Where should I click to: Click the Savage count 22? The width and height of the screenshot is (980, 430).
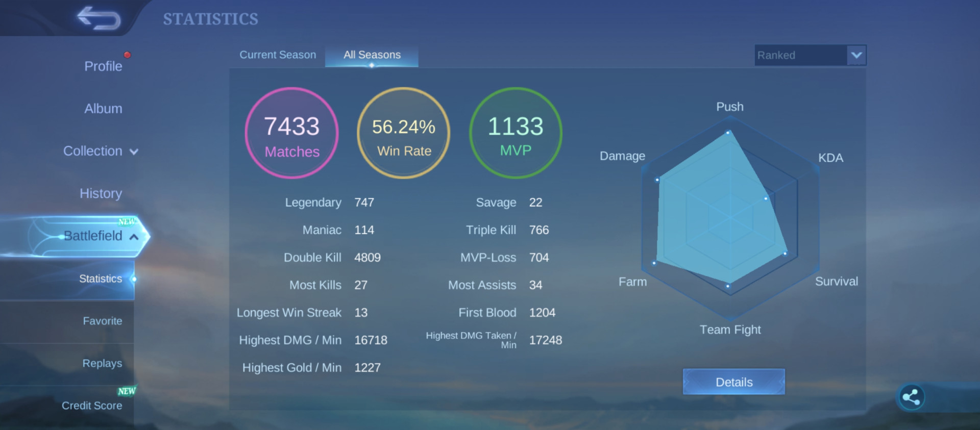[x=535, y=203]
